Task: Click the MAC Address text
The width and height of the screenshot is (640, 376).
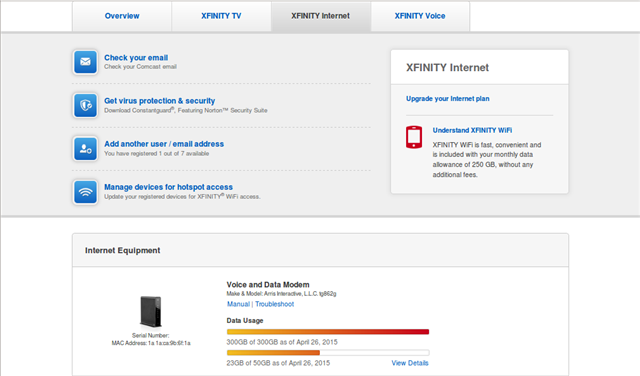Action: point(151,343)
